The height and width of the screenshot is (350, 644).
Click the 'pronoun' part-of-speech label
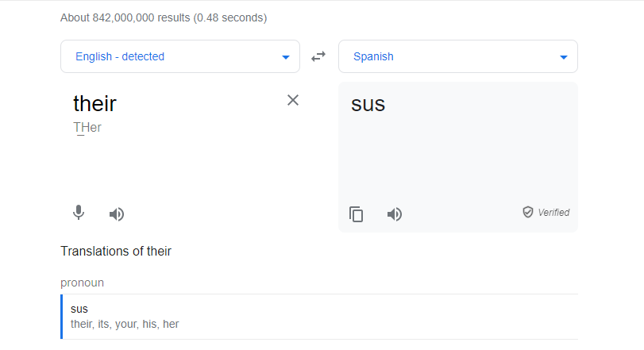click(82, 283)
